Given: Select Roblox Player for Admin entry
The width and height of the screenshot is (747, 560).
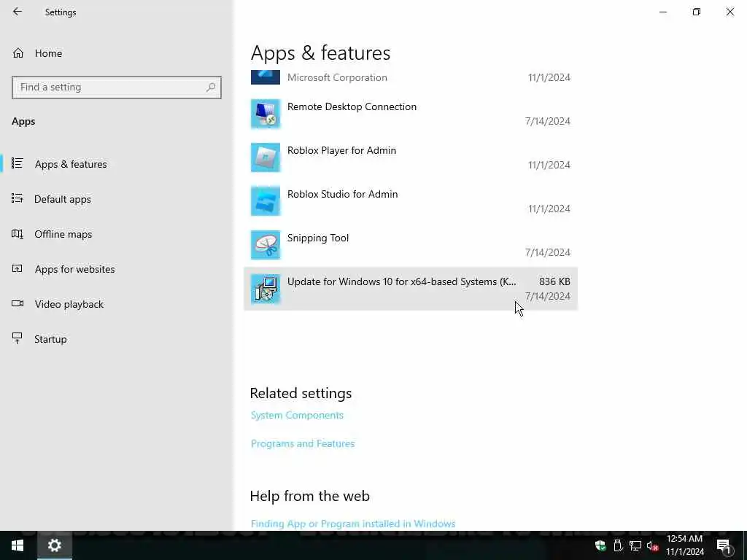Looking at the screenshot, I should 341,150.
